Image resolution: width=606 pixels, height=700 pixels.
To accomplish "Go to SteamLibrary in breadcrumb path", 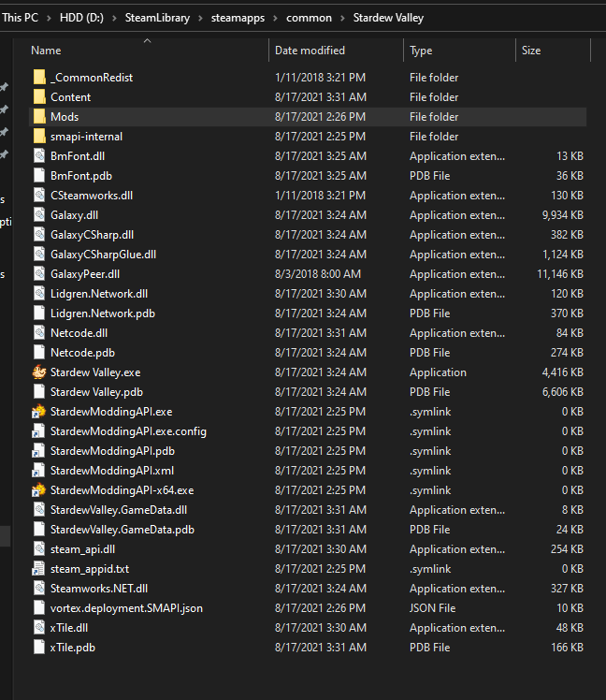I will (x=157, y=18).
